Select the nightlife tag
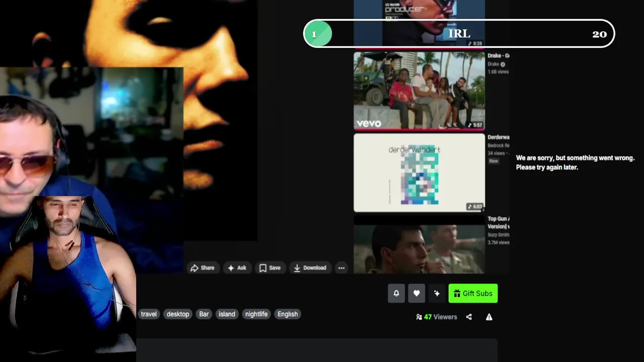Viewport: 644px width, 362px height. (257, 314)
